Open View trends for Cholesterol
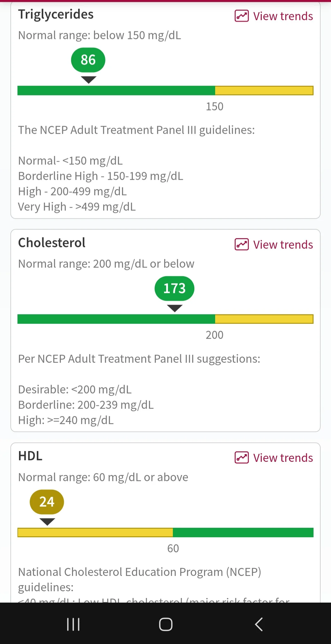Image resolution: width=331 pixels, height=644 pixels. coord(274,244)
